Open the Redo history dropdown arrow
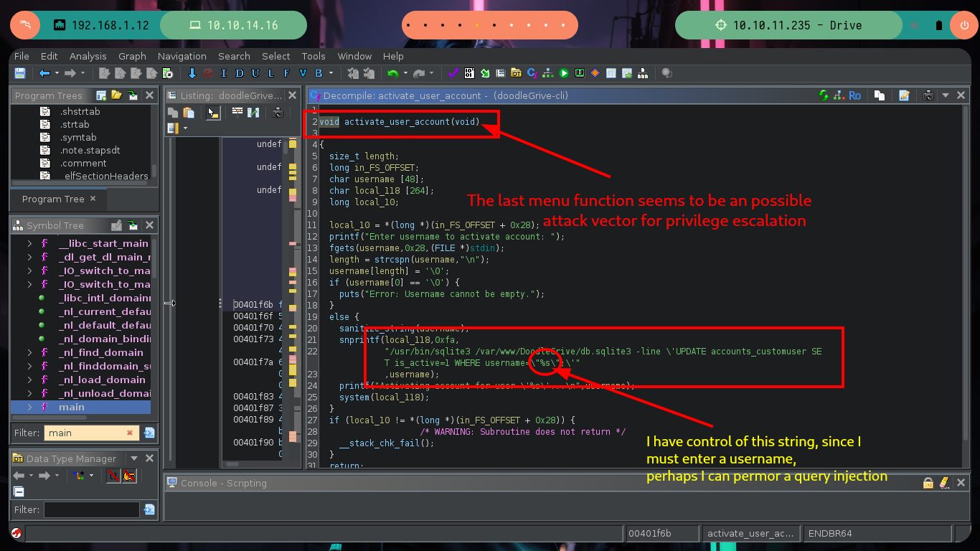 tap(431, 73)
